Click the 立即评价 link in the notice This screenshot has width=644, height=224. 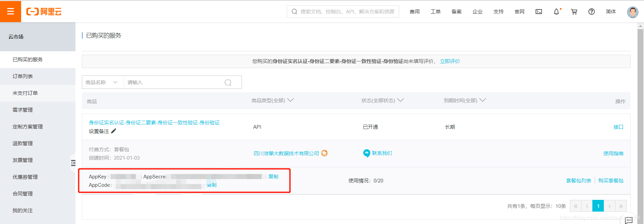pyautogui.click(x=450, y=61)
